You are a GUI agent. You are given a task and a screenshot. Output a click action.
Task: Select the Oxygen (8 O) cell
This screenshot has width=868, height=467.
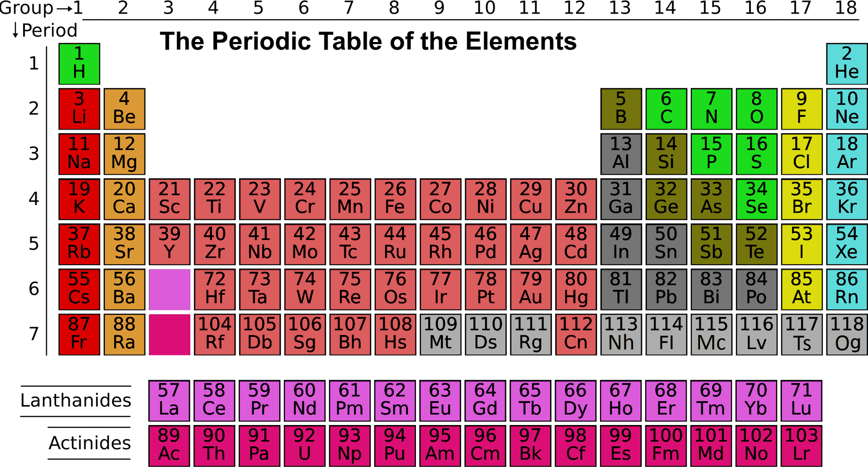[x=757, y=109]
